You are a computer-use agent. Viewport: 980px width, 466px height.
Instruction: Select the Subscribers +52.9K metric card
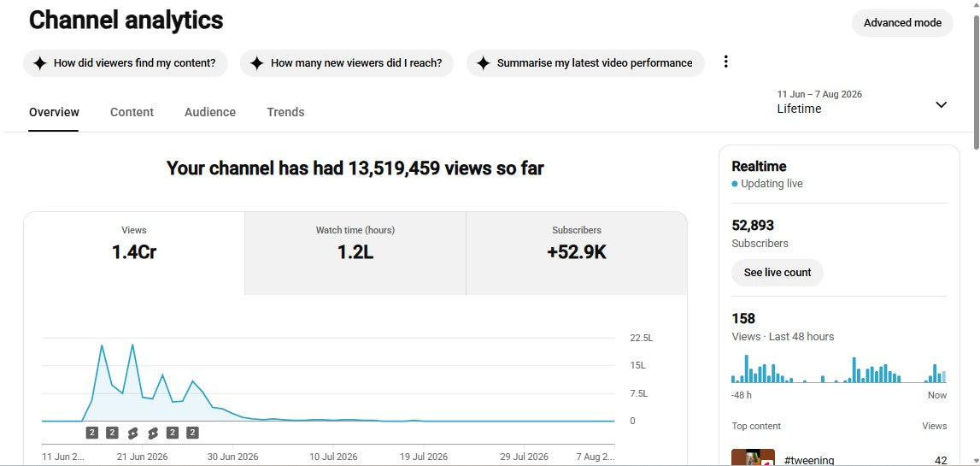tap(576, 253)
